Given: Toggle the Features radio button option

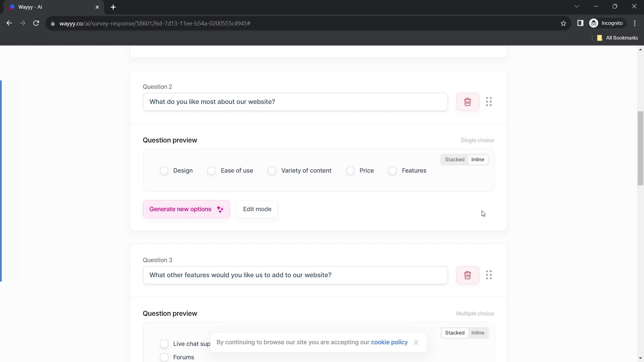Looking at the screenshot, I should 392,170.
